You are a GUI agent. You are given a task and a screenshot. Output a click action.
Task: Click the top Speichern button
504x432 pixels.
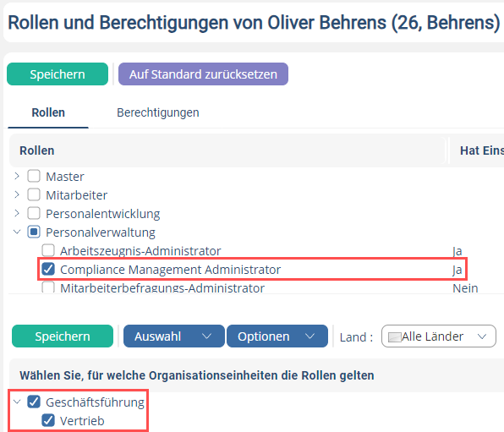click(58, 74)
